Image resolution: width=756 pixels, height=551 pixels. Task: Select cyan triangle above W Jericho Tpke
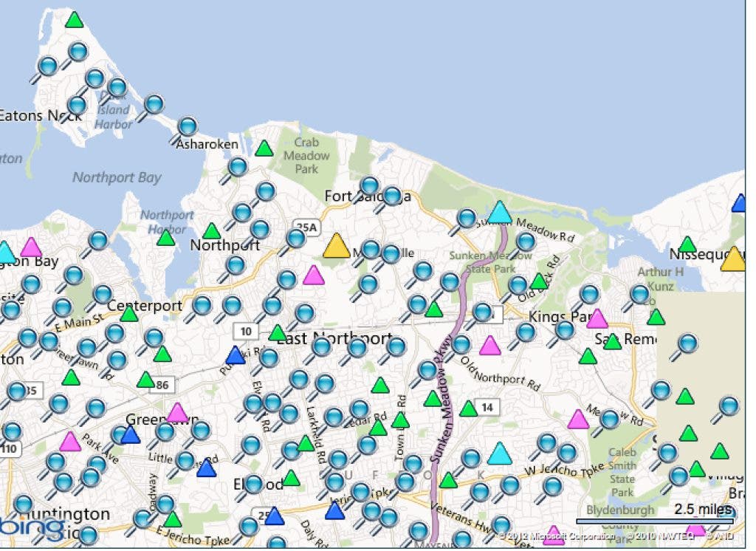pos(500,454)
